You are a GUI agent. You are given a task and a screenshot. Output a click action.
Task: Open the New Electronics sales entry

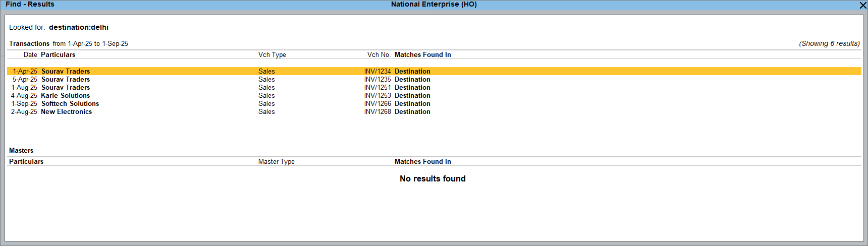[67, 111]
